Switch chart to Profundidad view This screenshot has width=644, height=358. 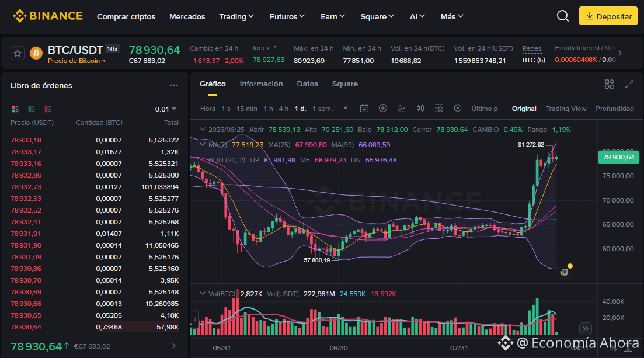point(615,109)
